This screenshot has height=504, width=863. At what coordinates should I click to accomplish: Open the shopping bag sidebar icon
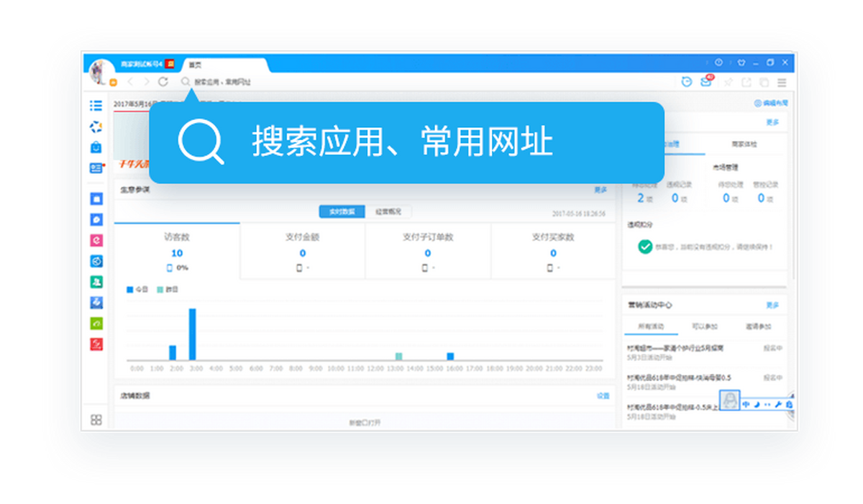click(96, 147)
